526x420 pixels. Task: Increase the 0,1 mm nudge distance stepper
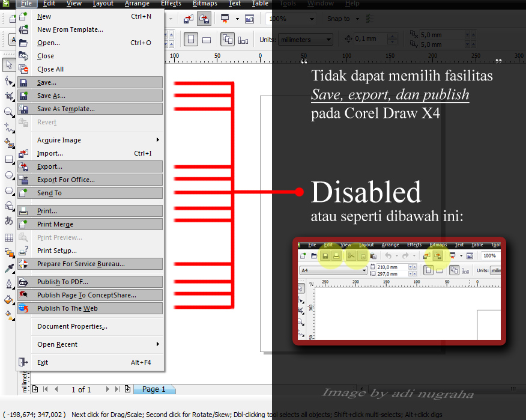tap(392, 36)
